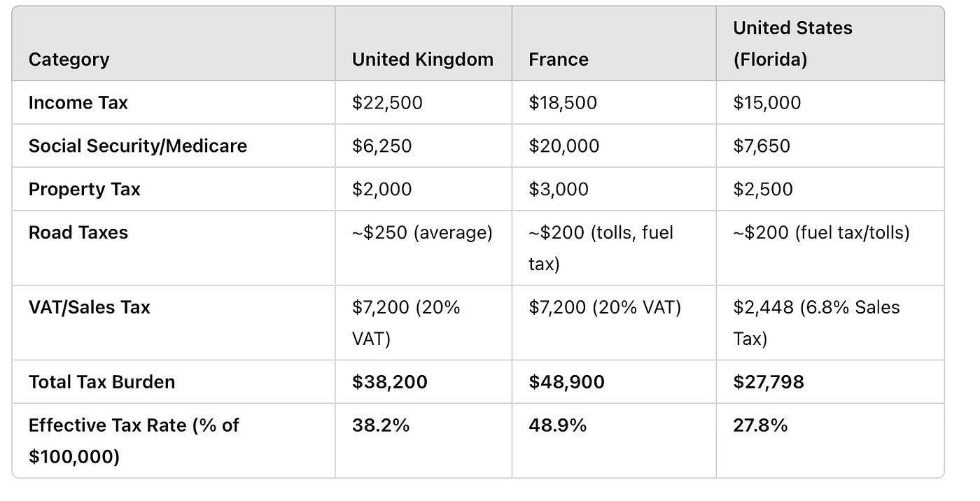Select the 27.8% Florida effective rate cell
The image size is (980, 501).
pyautogui.click(x=759, y=425)
